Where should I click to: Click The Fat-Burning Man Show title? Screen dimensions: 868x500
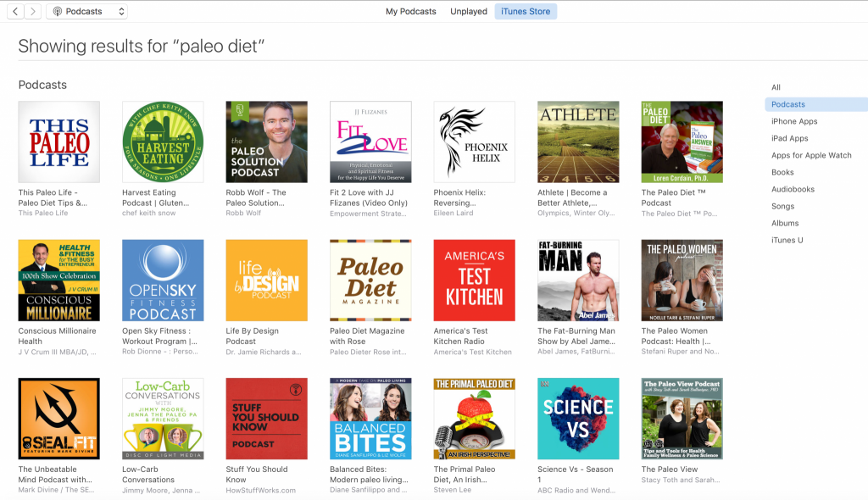(x=576, y=336)
